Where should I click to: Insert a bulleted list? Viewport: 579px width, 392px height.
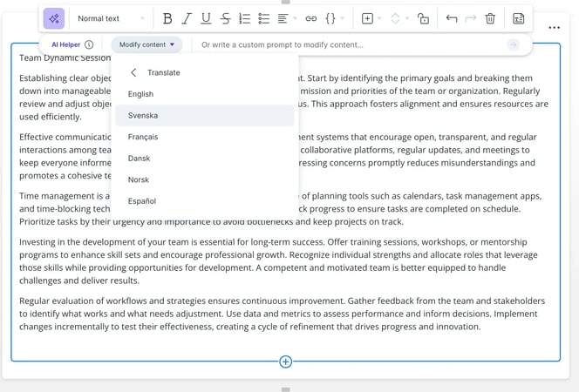pyautogui.click(x=263, y=18)
